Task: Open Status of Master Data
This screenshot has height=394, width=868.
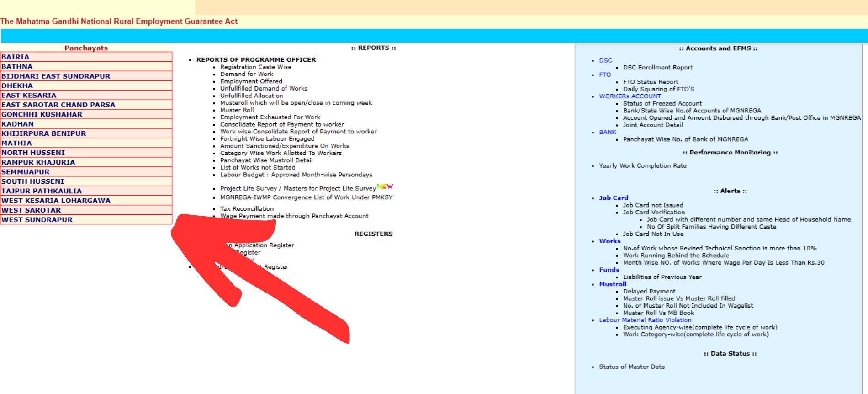Action: click(x=631, y=367)
